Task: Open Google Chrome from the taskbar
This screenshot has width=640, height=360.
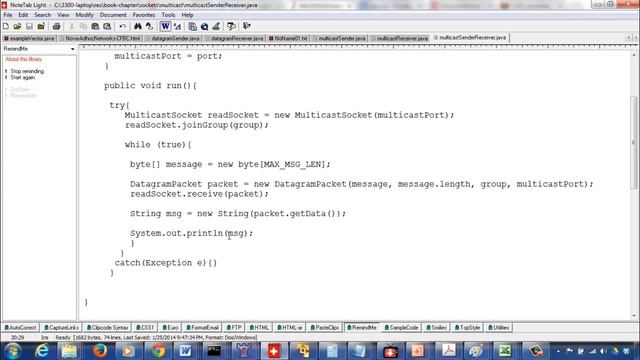Action: pyautogui.click(x=158, y=351)
